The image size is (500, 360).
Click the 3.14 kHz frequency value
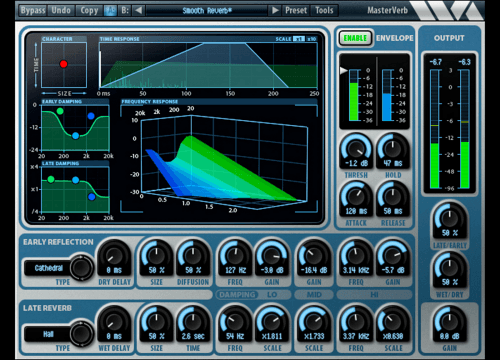(x=356, y=270)
